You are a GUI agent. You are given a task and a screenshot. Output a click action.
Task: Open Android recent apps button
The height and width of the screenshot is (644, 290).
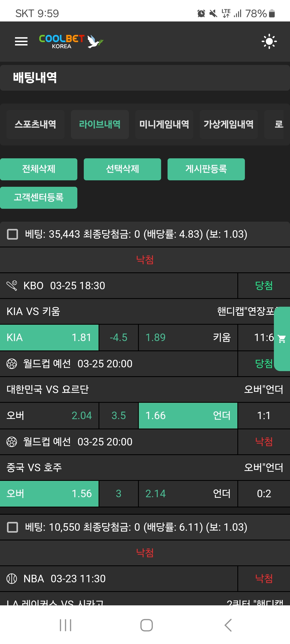click(x=66, y=625)
